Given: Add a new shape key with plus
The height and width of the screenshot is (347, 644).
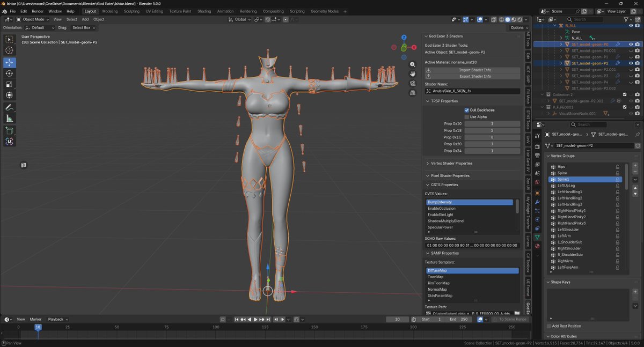Looking at the screenshot, I should point(635,291).
